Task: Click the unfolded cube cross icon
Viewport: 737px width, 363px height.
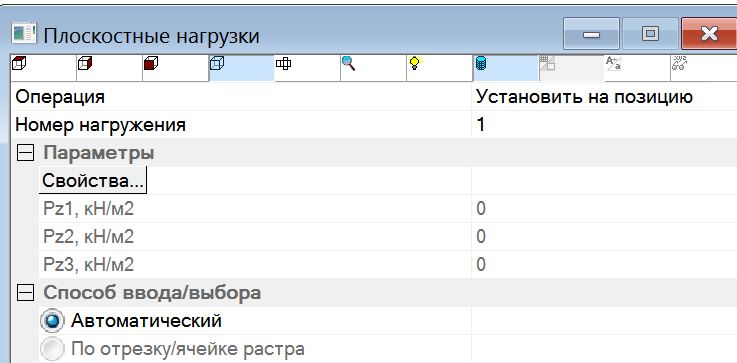Action: [x=283, y=62]
